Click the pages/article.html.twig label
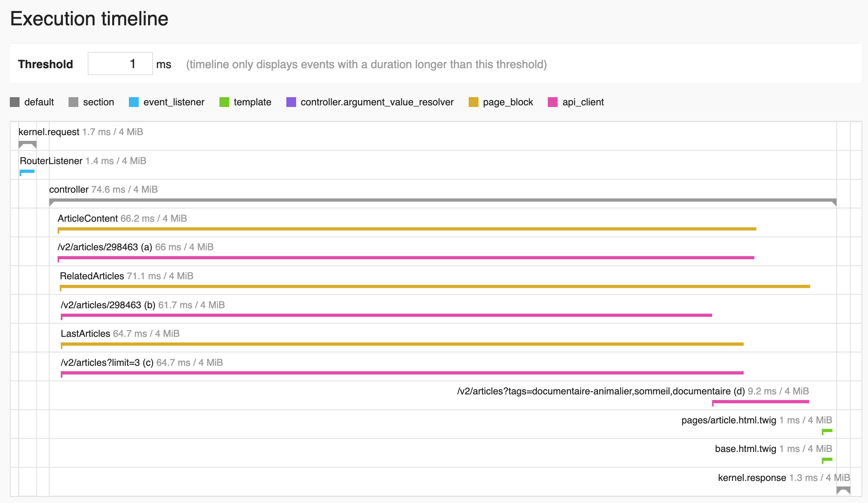Image resolution: width=868 pixels, height=503 pixels. pyautogui.click(x=757, y=420)
